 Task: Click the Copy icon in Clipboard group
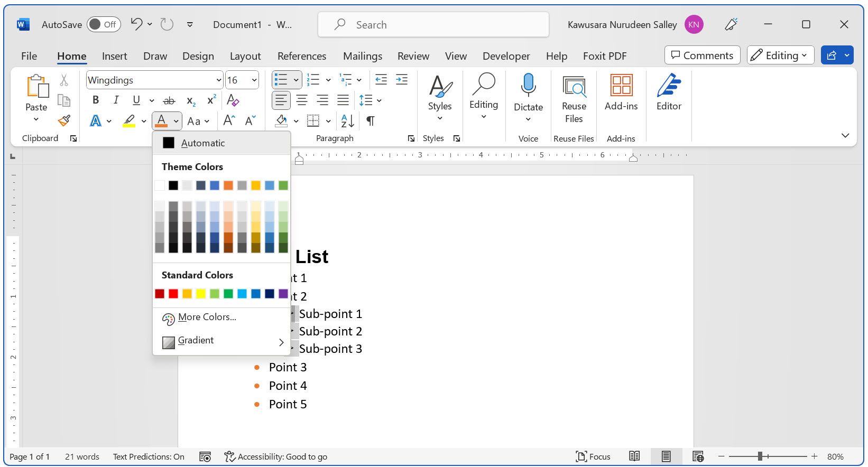[64, 100]
